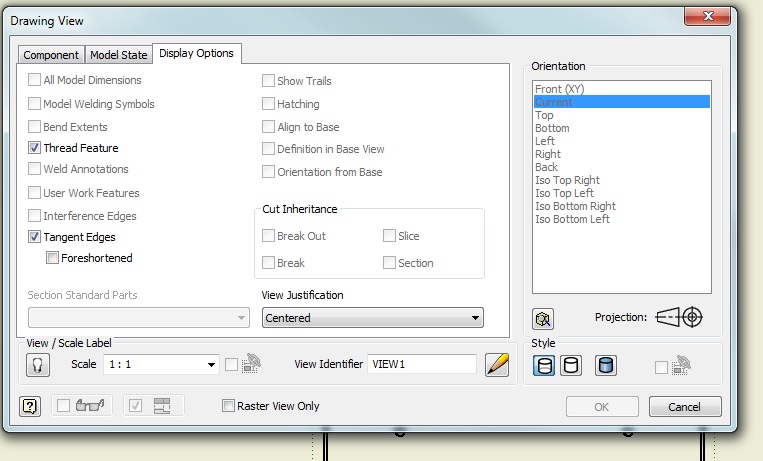Screen dimensions: 763x461
Task: Choose Shaded style icon
Action: (606, 365)
